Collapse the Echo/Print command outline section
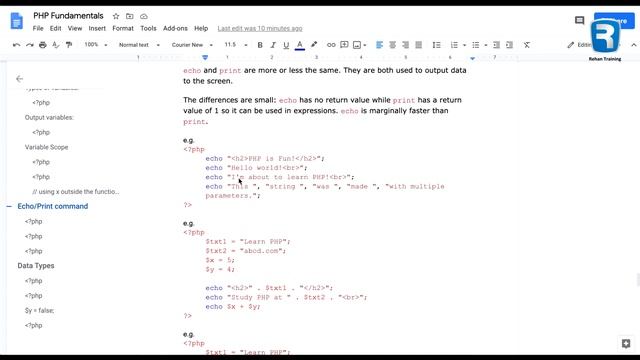 click(x=9, y=206)
